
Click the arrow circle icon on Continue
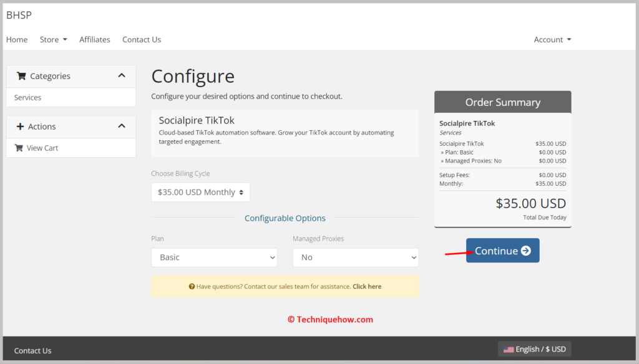[x=526, y=251]
